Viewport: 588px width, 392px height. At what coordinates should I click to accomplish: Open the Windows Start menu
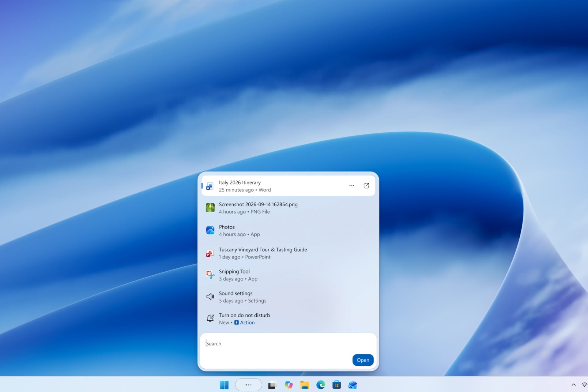[x=224, y=385]
